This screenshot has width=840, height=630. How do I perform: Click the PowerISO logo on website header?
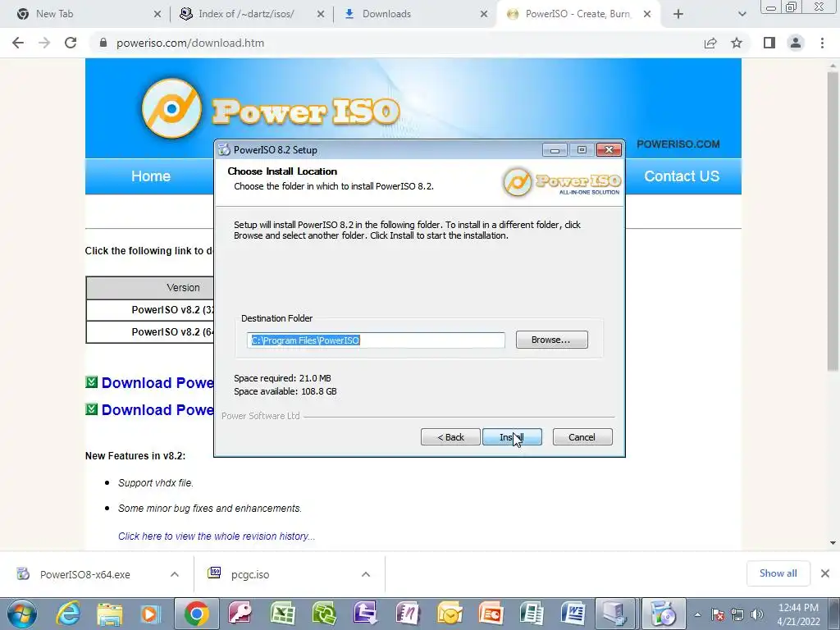coord(270,109)
